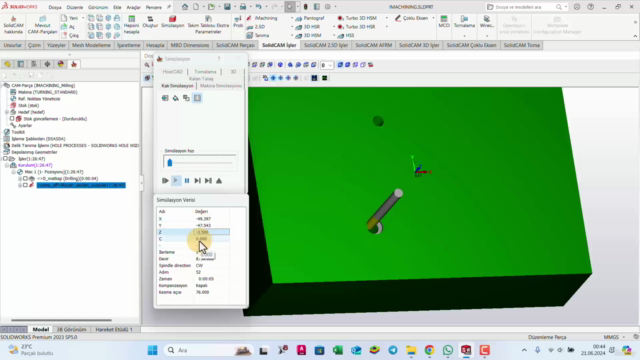Click the 2.5D operation button
The image size is (640, 360).
[x=256, y=27]
